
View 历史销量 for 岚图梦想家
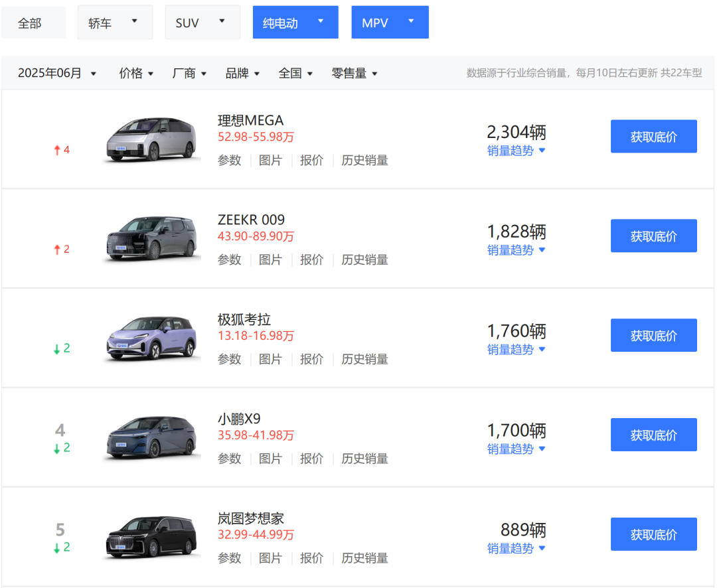tap(365, 558)
